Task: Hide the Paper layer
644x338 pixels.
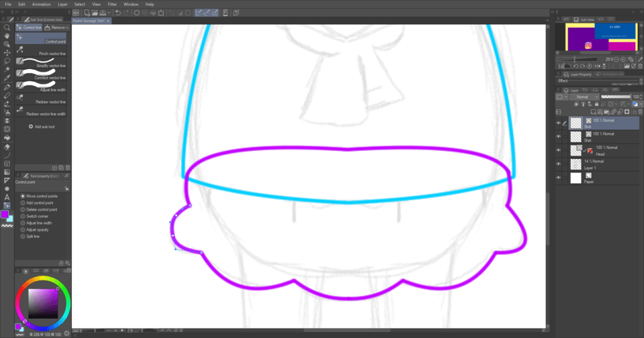Action: point(558,178)
